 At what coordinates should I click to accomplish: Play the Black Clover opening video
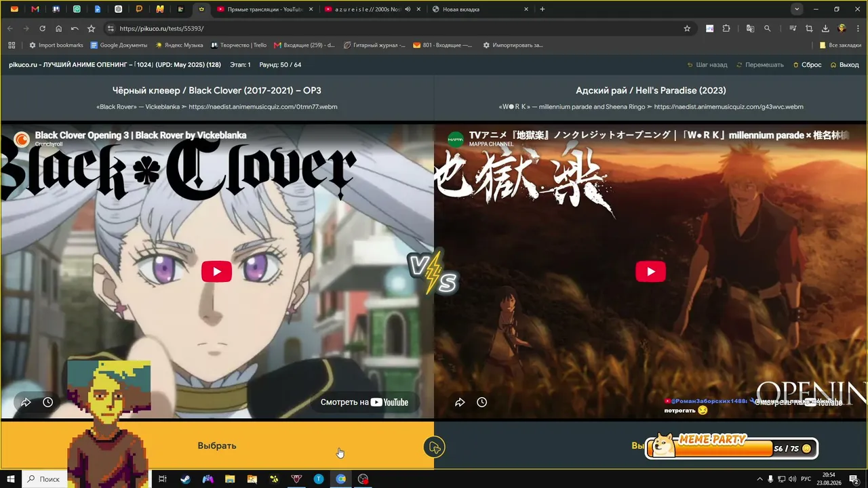216,272
